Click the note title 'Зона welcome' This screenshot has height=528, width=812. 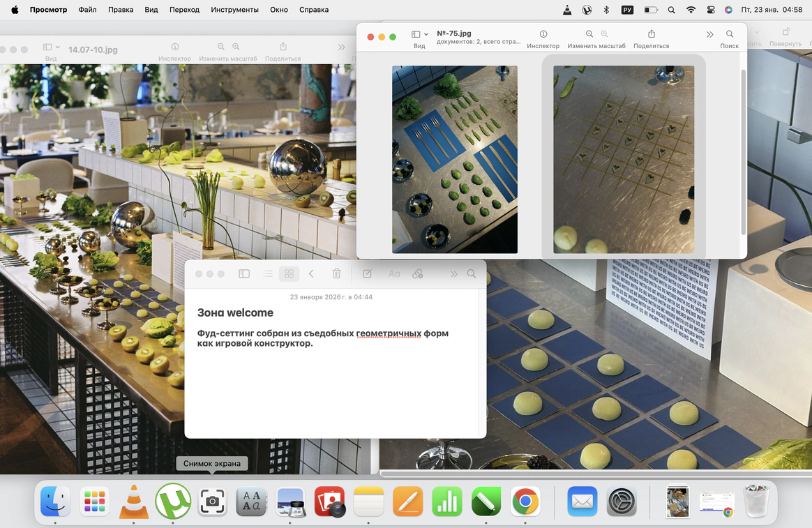[x=235, y=313]
